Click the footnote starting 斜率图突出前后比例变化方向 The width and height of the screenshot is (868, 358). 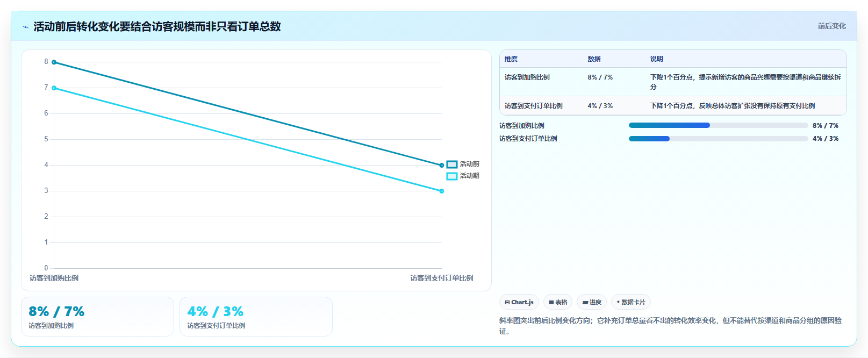point(670,326)
